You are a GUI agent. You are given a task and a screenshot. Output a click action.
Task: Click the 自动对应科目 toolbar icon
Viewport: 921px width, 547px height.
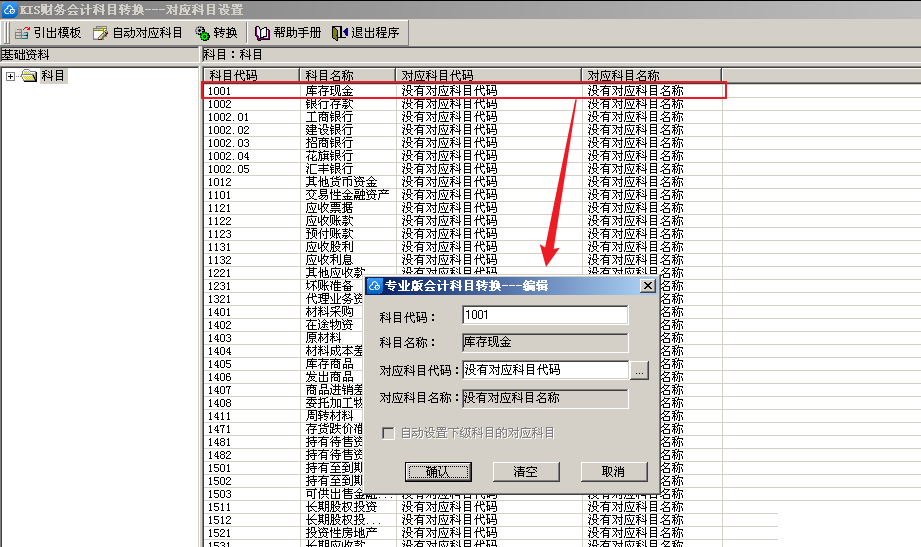[100, 33]
